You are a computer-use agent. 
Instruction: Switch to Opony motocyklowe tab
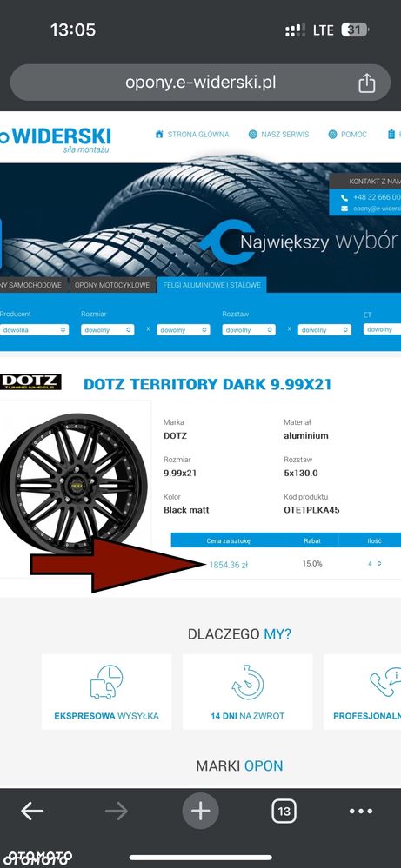point(112,285)
